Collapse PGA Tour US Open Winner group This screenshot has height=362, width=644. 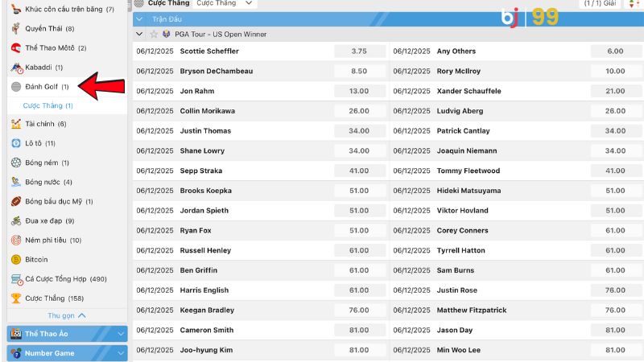139,34
